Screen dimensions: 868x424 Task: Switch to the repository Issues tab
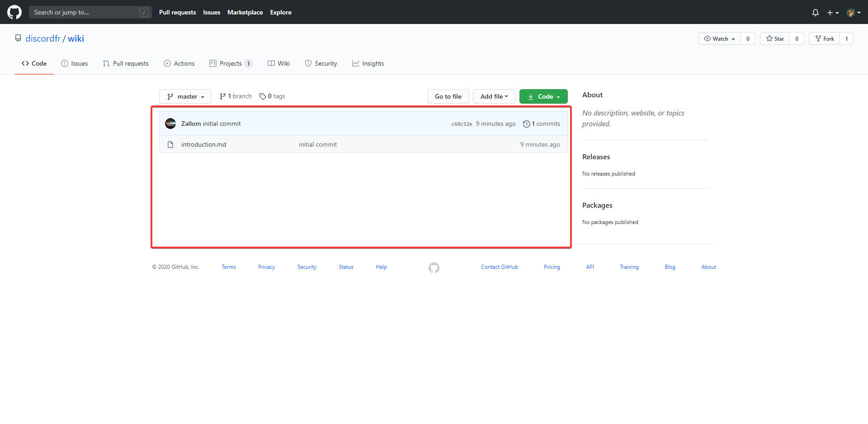75,63
